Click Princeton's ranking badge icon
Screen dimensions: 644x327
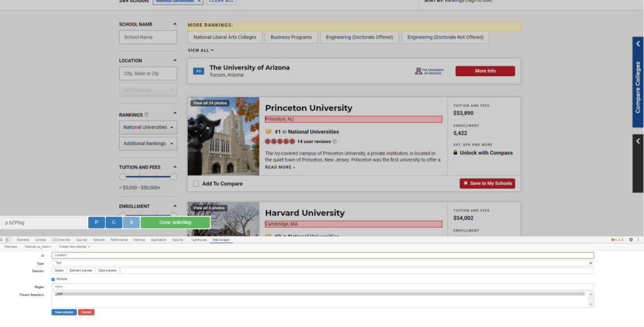point(268,132)
